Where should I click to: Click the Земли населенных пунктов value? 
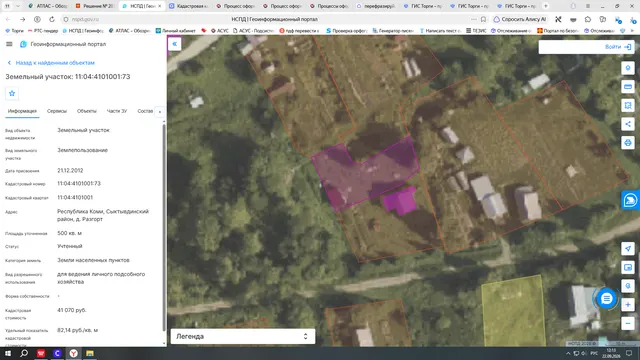pyautogui.click(x=93, y=260)
